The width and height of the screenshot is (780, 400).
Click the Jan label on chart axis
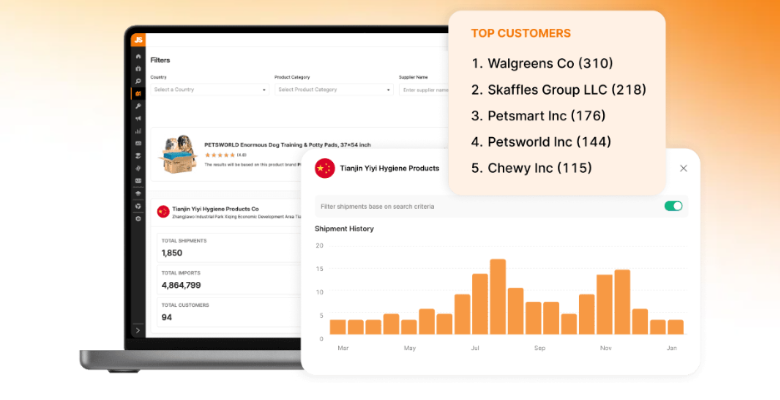click(672, 348)
